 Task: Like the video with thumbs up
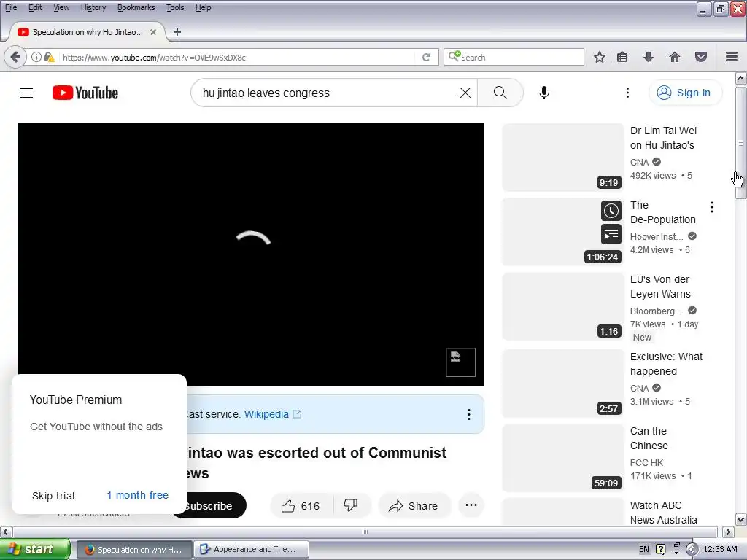pyautogui.click(x=301, y=506)
